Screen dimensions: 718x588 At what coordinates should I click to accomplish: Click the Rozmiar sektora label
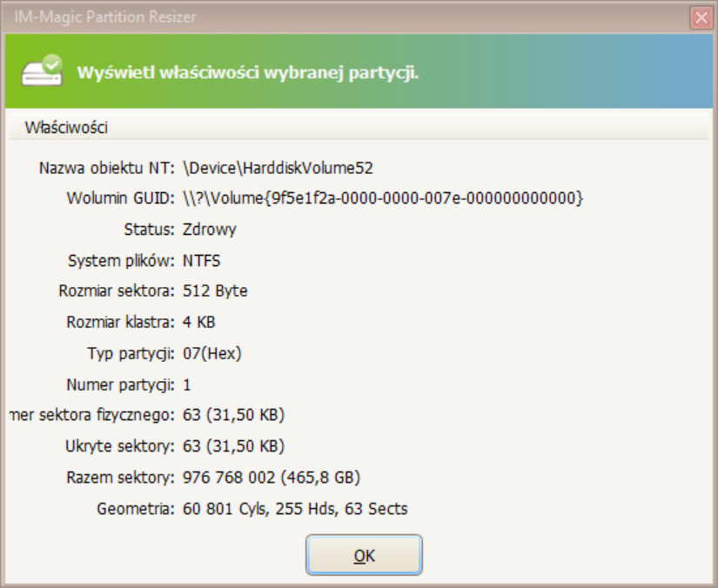pyautogui.click(x=117, y=291)
